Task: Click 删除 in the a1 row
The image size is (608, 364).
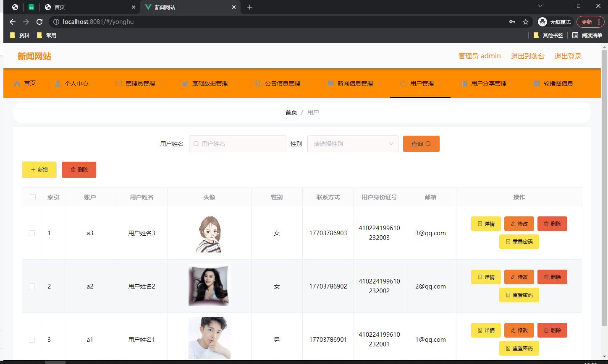Action: [552, 330]
